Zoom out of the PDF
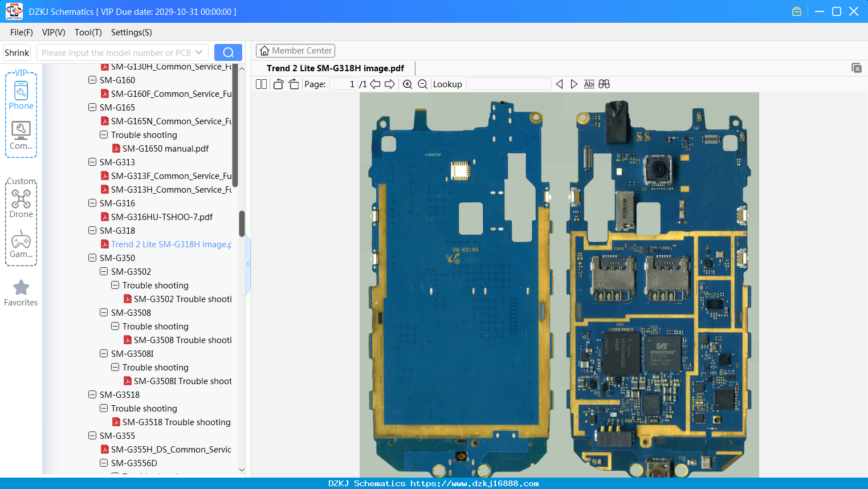 [x=422, y=84]
